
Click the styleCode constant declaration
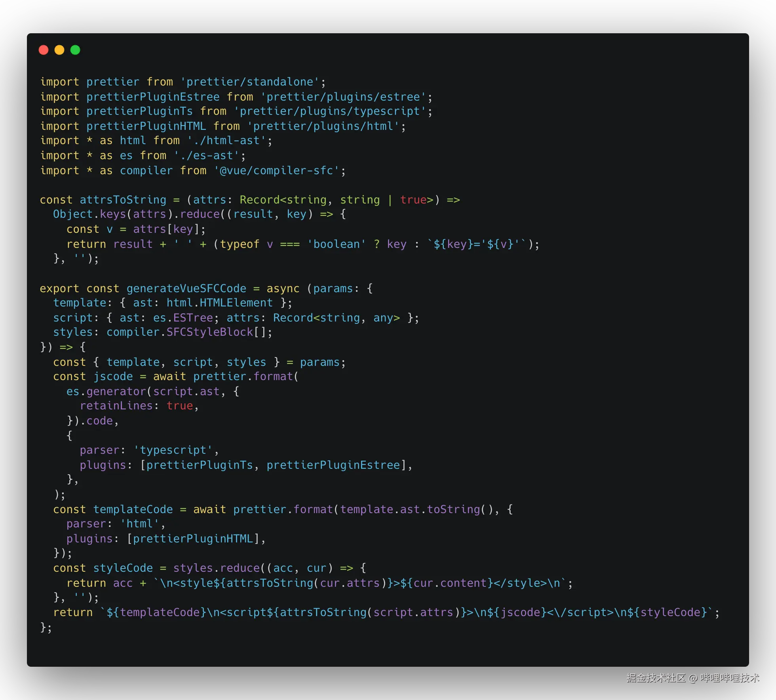123,568
